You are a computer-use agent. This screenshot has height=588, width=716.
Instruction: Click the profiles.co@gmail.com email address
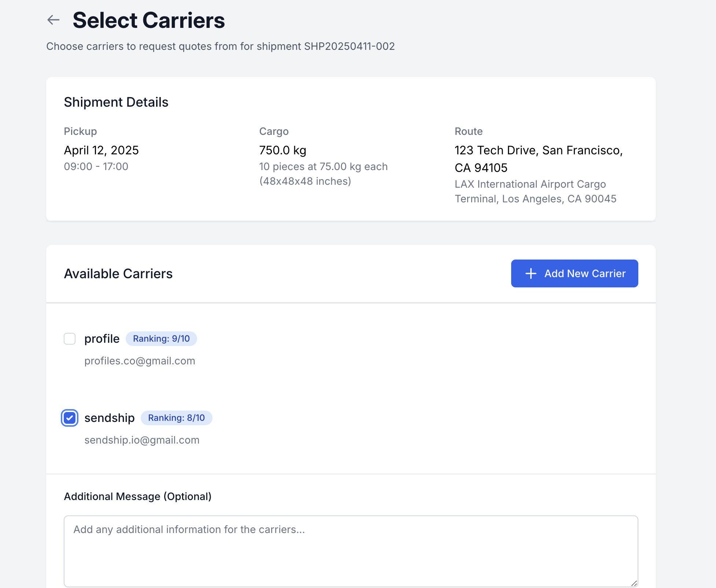pyautogui.click(x=140, y=361)
